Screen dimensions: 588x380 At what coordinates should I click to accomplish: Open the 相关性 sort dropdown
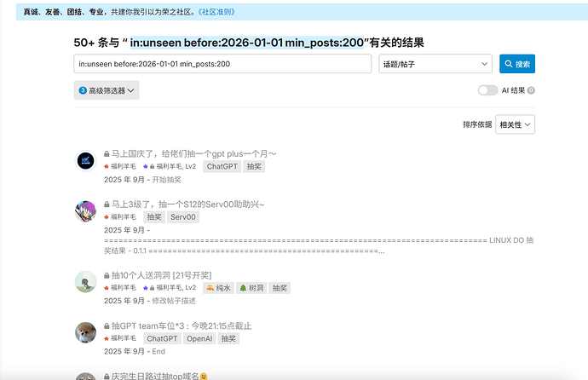coord(515,124)
